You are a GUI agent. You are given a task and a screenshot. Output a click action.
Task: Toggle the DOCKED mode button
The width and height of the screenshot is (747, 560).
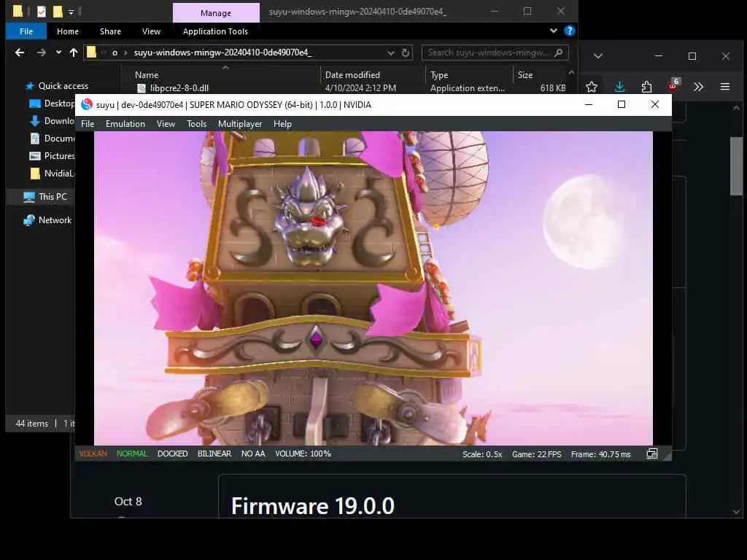pyautogui.click(x=172, y=454)
